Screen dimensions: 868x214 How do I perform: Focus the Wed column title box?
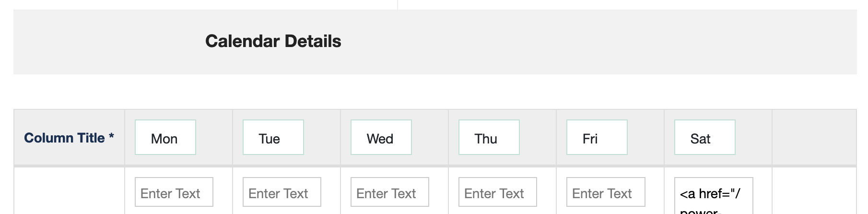381,138
